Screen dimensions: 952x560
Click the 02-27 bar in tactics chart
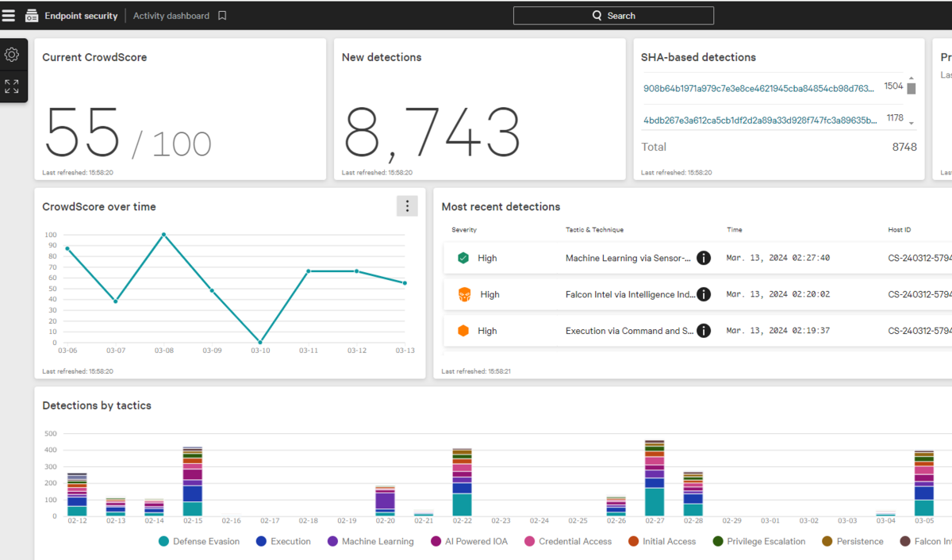click(654, 478)
